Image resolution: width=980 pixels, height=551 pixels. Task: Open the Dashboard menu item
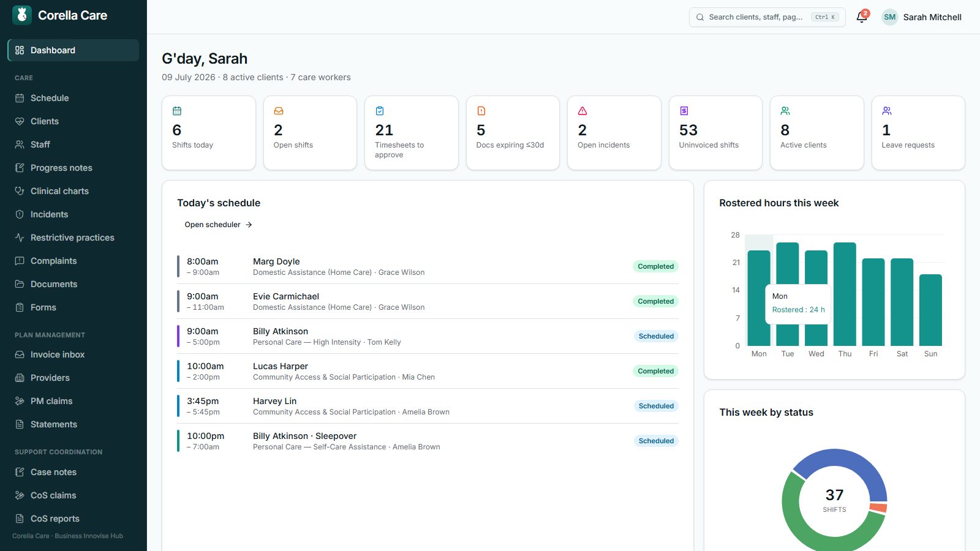tap(73, 50)
